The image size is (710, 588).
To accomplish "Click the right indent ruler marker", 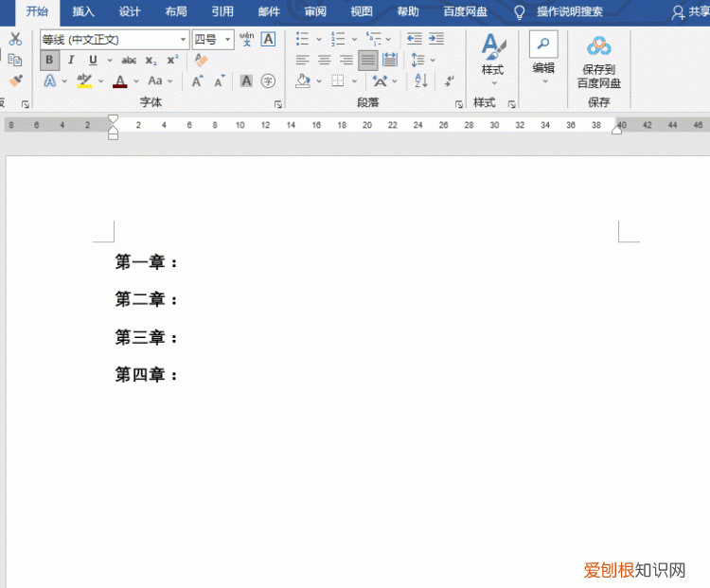I will coord(616,130).
